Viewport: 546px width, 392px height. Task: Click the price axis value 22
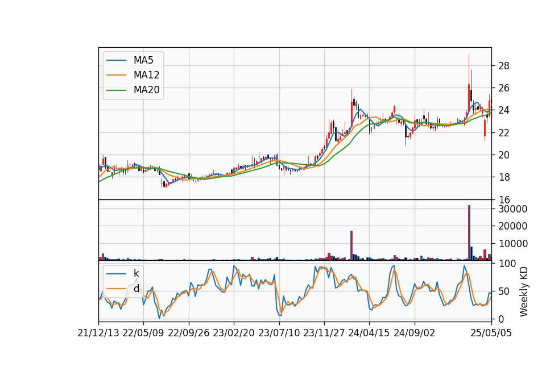503,133
